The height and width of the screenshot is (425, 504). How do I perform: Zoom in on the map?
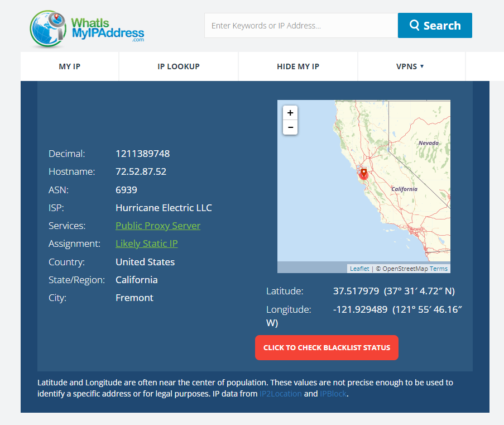[290, 113]
